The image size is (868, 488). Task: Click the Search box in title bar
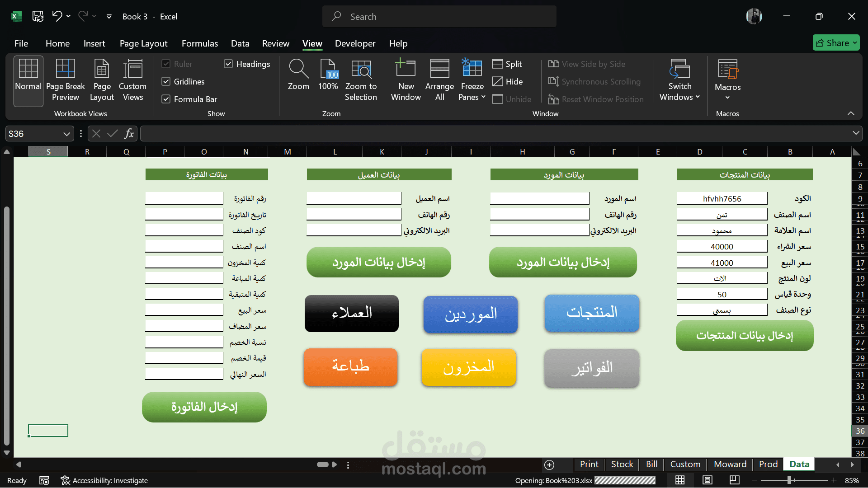(439, 16)
